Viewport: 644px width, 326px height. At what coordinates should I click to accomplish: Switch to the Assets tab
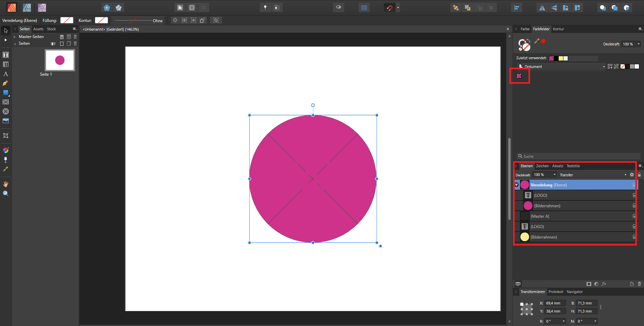[38, 29]
